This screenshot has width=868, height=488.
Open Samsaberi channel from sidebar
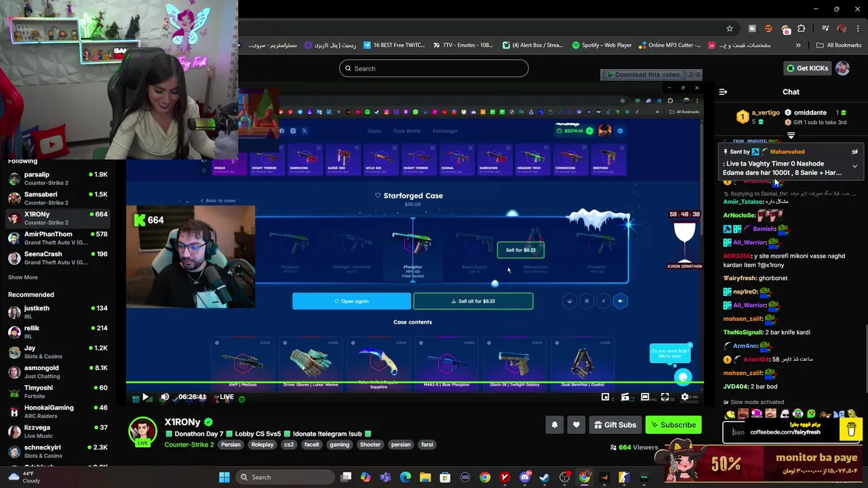pyautogui.click(x=57, y=198)
